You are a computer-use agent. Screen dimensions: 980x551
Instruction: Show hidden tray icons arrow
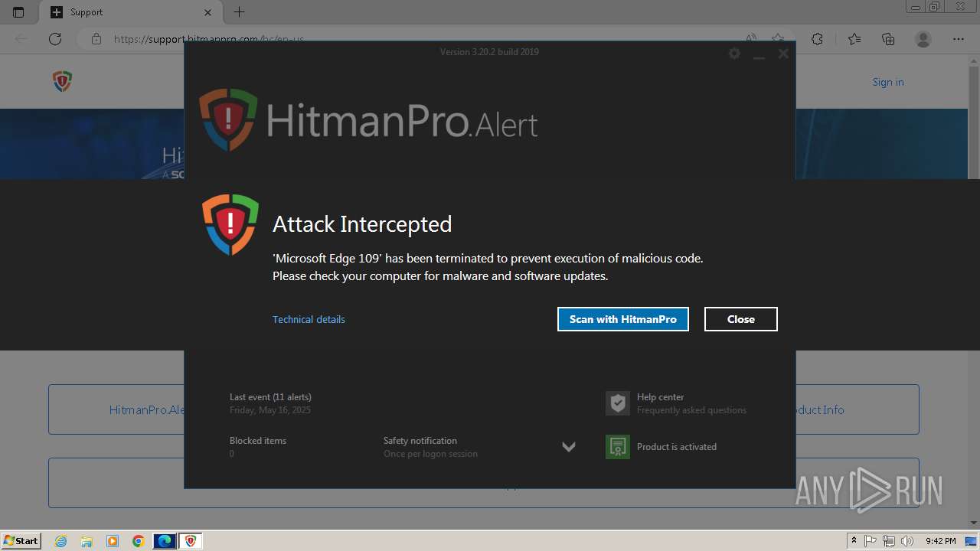pyautogui.click(x=854, y=541)
